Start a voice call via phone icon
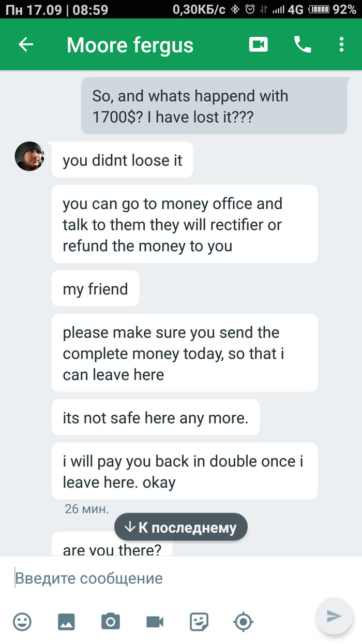This screenshot has height=644, width=362. [303, 45]
